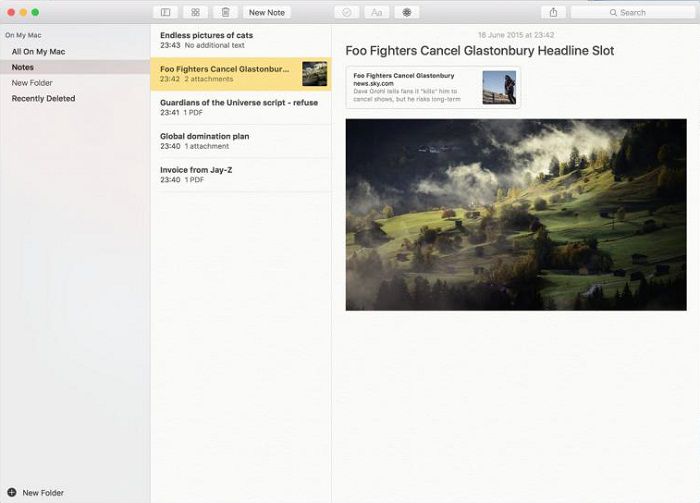Viewport: 700px width, 503px height.
Task: Click the green fullscreen window button
Action: pyautogui.click(x=35, y=12)
